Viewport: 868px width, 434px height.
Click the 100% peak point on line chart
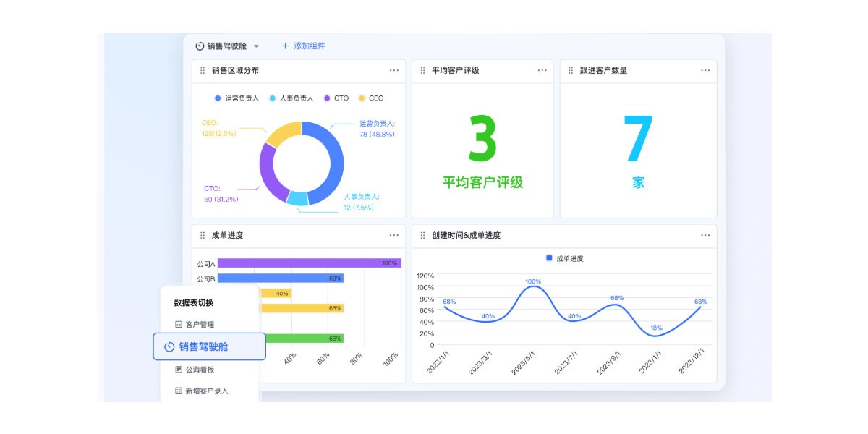tap(533, 286)
